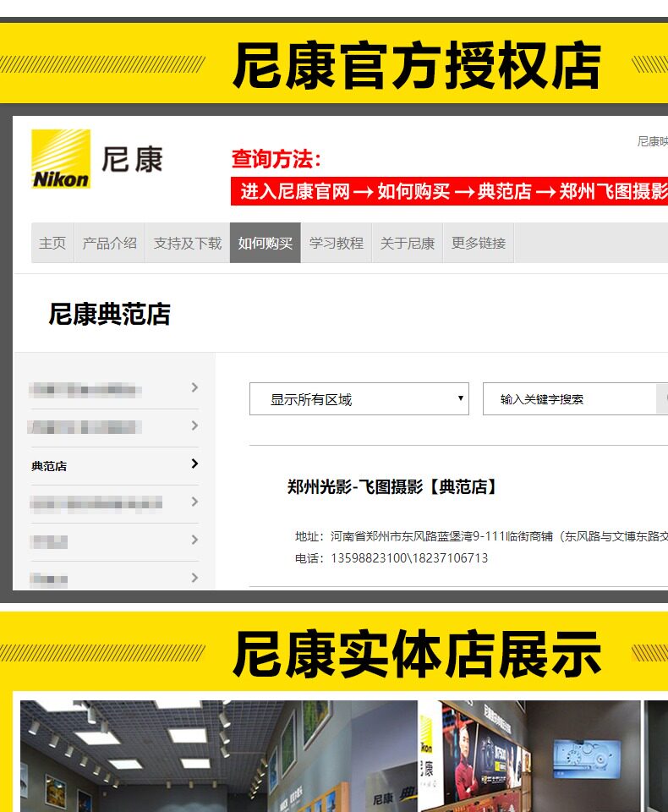This screenshot has height=812, width=668.
Task: Select the 如何购买 tab
Action: pyautogui.click(x=266, y=243)
